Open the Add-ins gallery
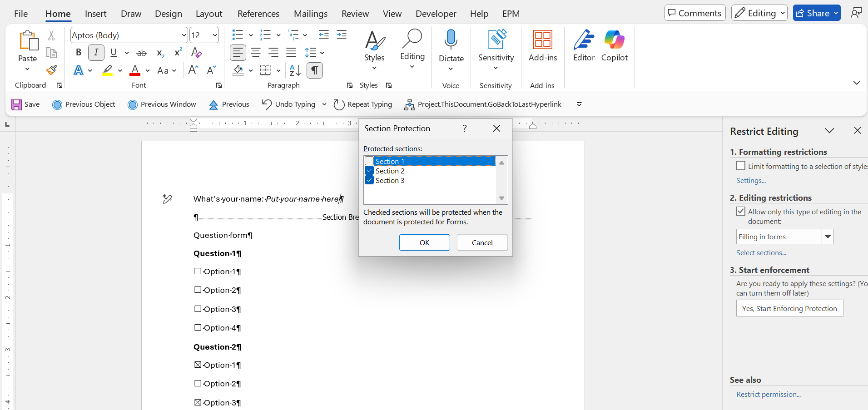The height and width of the screenshot is (410, 868). [543, 45]
